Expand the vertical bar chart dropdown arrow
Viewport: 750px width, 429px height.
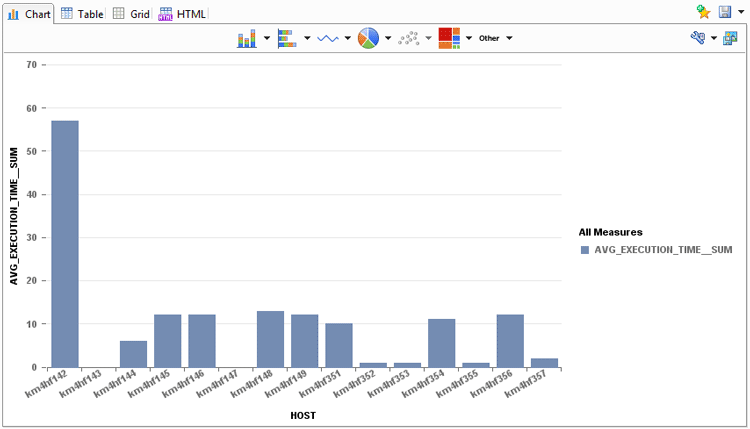point(267,38)
